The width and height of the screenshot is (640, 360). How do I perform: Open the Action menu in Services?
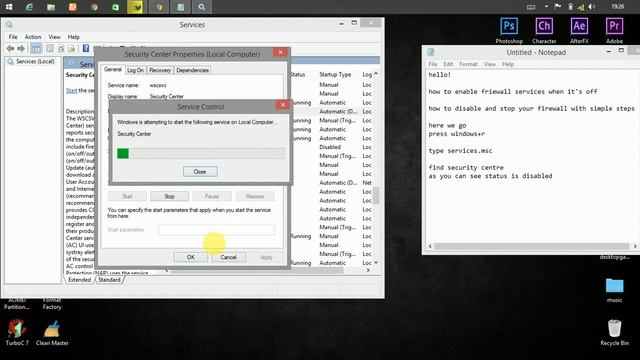pos(33,37)
